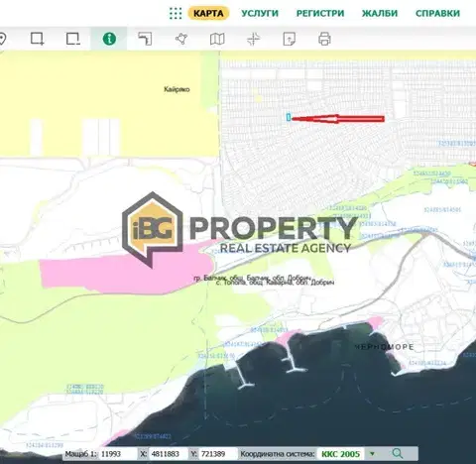Open the ЖАЛБИ menu

click(380, 13)
